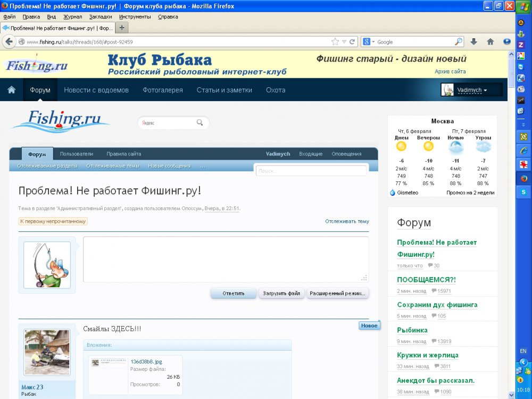Click the Firefox back arrow button
The height and width of the screenshot is (399, 532).
click(x=9, y=41)
